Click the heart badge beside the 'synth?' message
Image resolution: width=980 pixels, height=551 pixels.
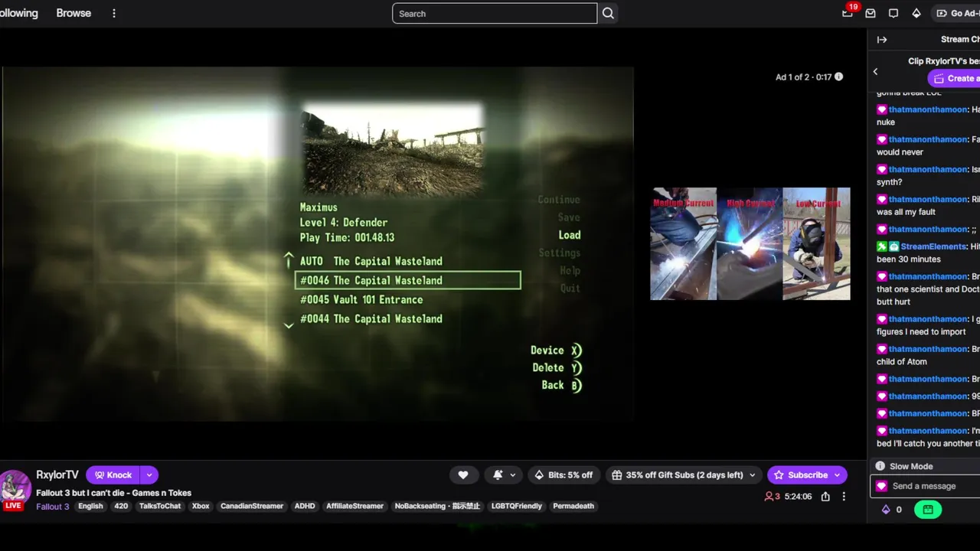coord(882,169)
